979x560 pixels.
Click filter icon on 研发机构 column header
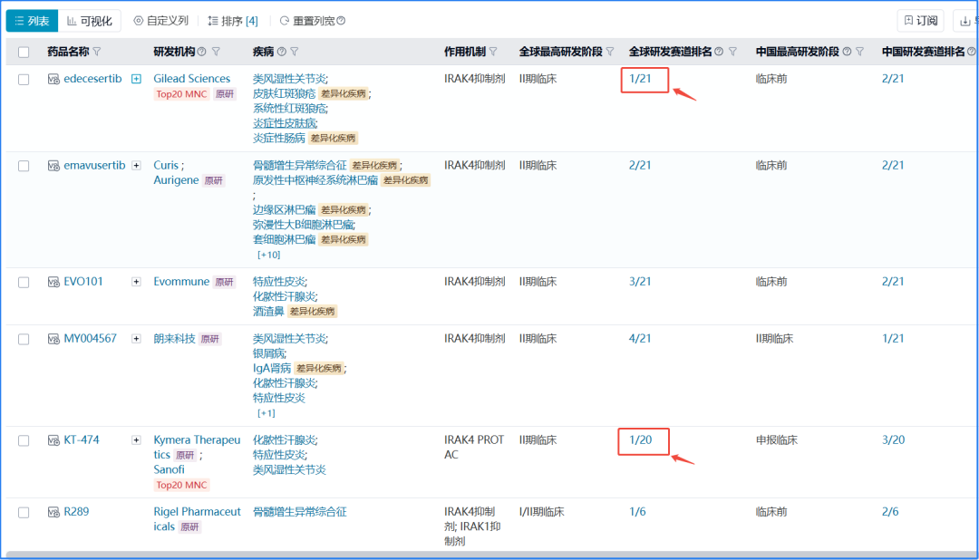[216, 53]
